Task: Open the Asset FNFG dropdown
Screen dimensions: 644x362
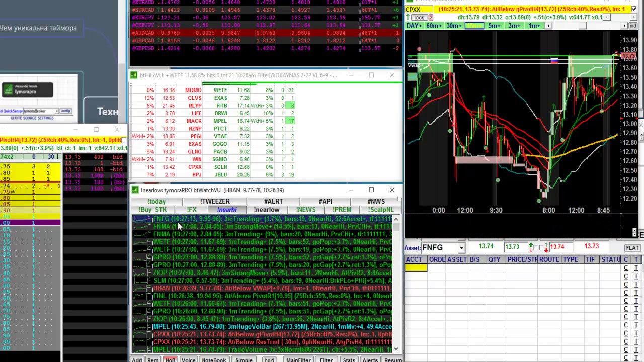Action: click(461, 248)
